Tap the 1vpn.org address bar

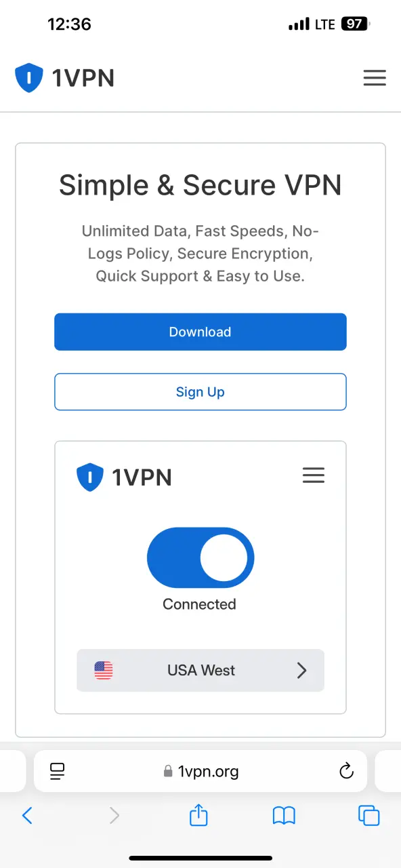(x=200, y=771)
